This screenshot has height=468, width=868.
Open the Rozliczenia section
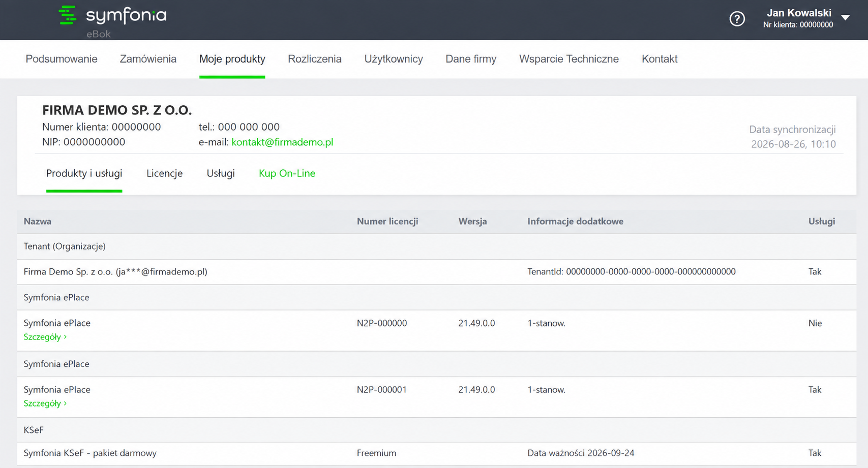[315, 59]
